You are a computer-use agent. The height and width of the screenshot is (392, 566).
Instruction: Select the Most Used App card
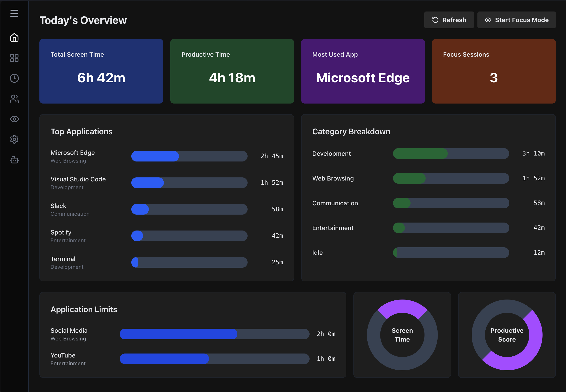(363, 71)
